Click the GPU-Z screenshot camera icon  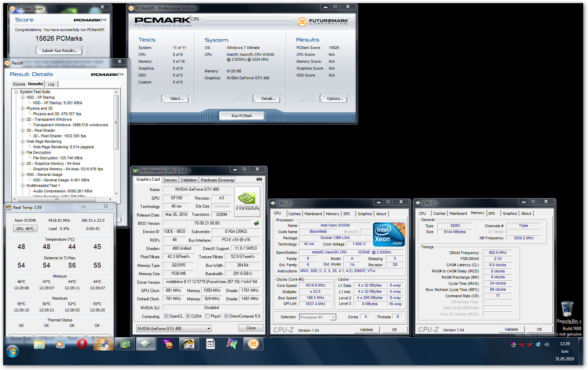tap(259, 179)
